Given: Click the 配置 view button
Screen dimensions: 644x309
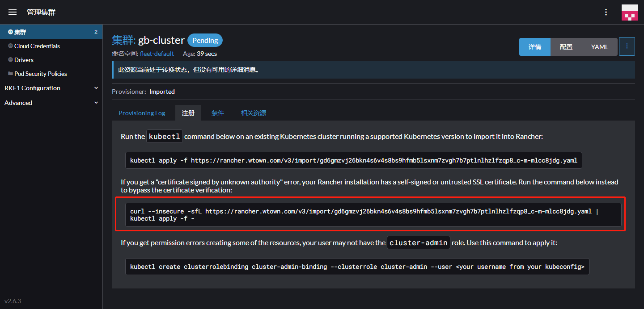Looking at the screenshot, I should pyautogui.click(x=566, y=47).
